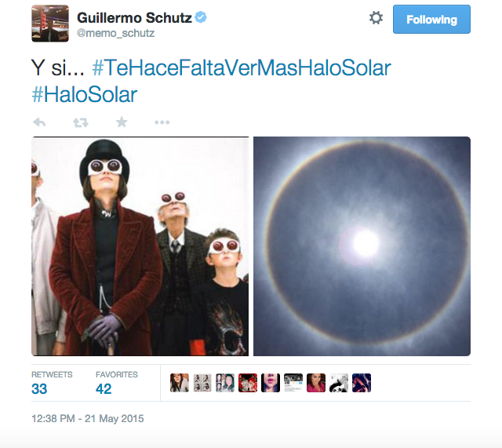Open the red roses avatar
This screenshot has width=502, height=448.
coord(248,383)
